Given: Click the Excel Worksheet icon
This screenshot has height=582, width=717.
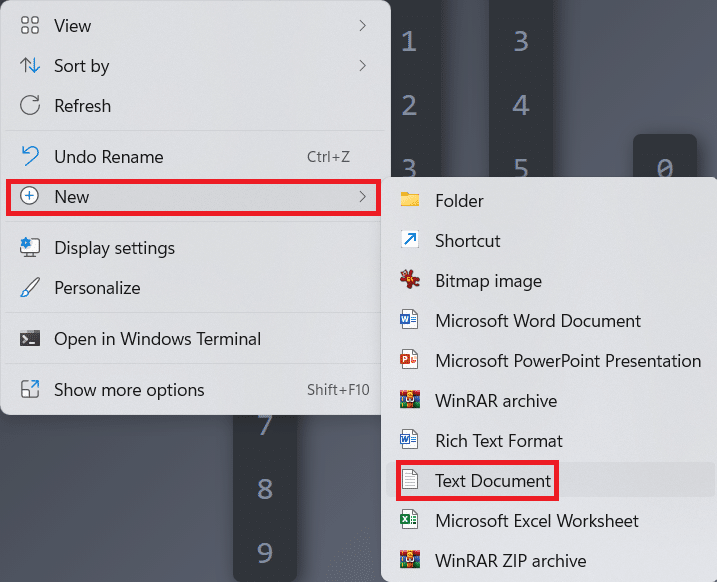Looking at the screenshot, I should click(x=409, y=520).
